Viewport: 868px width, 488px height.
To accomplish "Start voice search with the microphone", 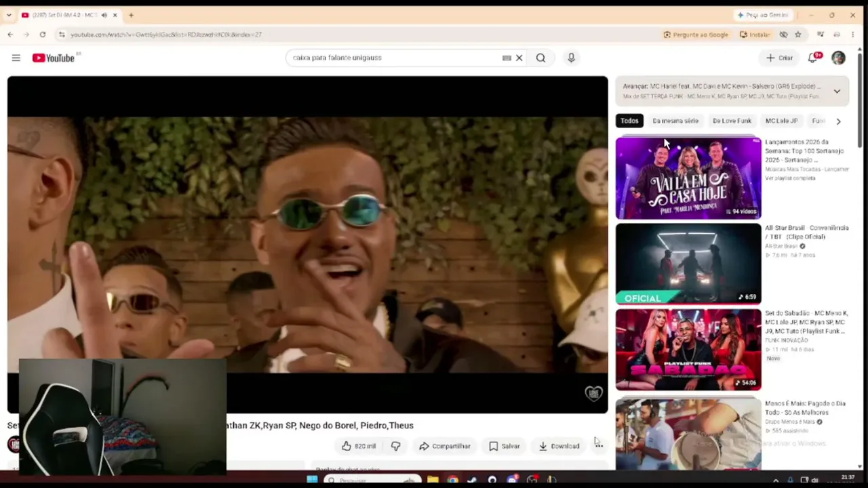I will (x=571, y=58).
